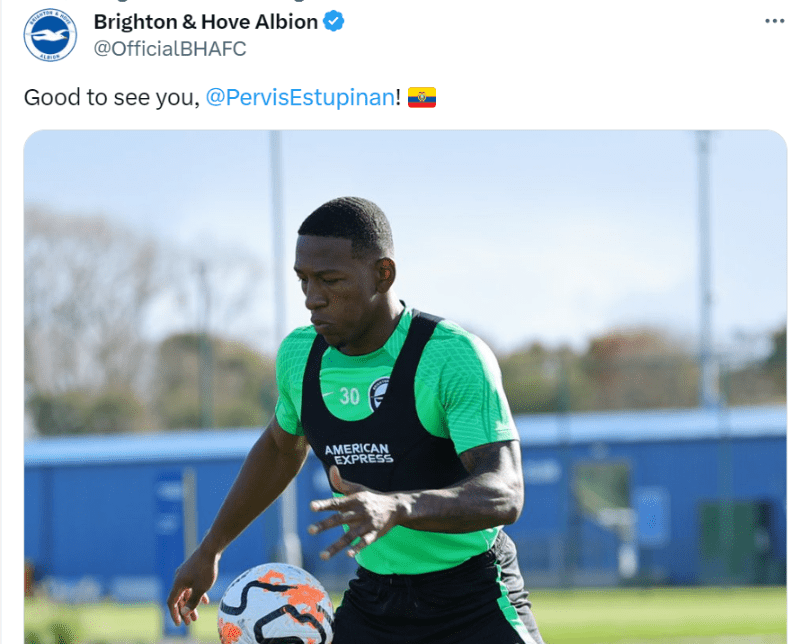
Task: Click the blue verified checkmark badge
Action: point(334,21)
